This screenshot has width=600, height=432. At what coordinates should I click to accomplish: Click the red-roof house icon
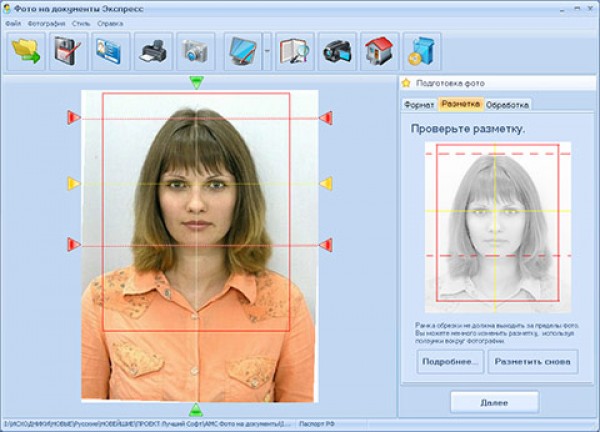[378, 50]
